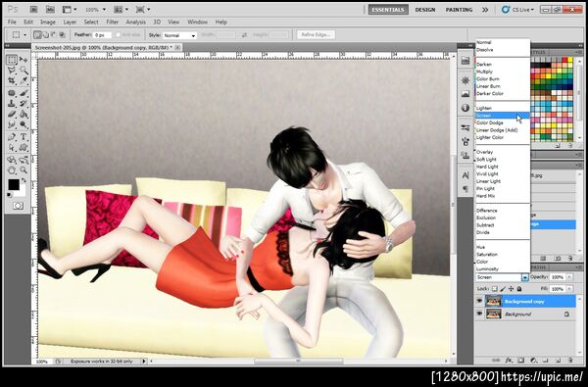Screen dimensions: 588x387
Task: Hide the Background layer
Action: 479,314
